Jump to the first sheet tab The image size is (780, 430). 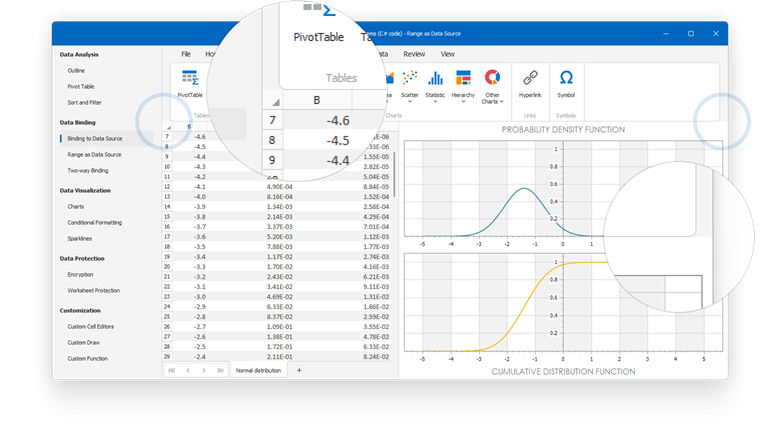[x=172, y=370]
